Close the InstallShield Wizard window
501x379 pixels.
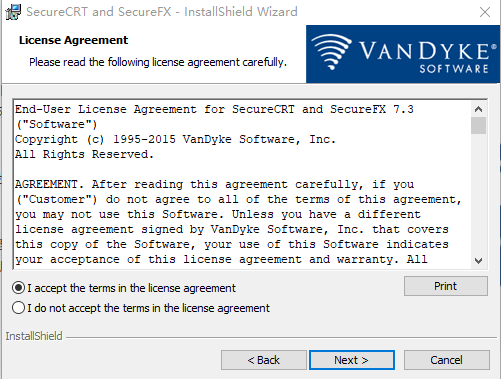click(485, 12)
